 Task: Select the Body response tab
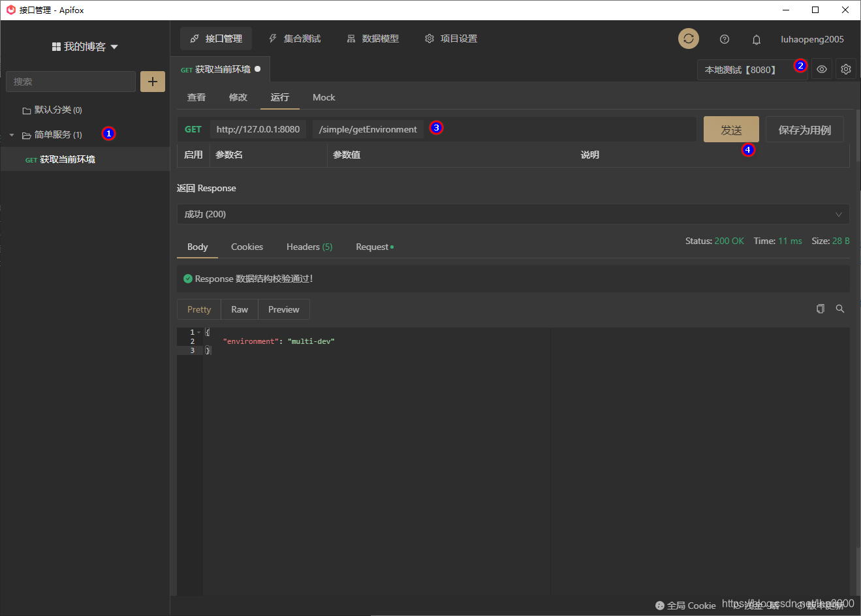[x=197, y=247]
